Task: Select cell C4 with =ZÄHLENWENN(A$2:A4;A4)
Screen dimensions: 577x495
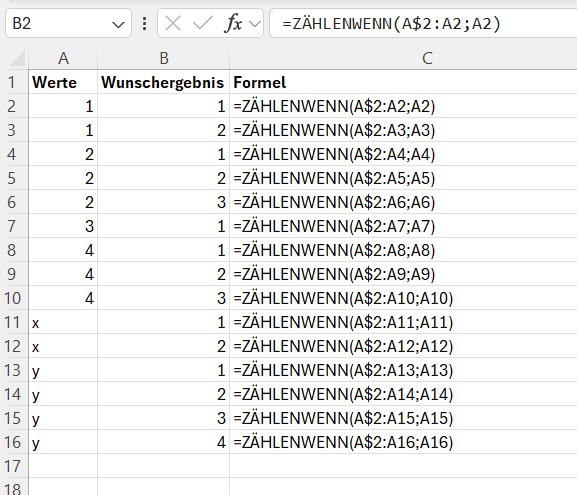Action: (403, 154)
